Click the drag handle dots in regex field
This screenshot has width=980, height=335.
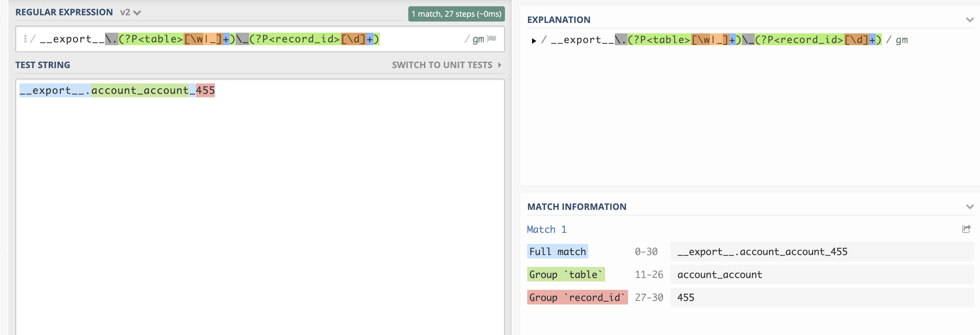pos(26,39)
